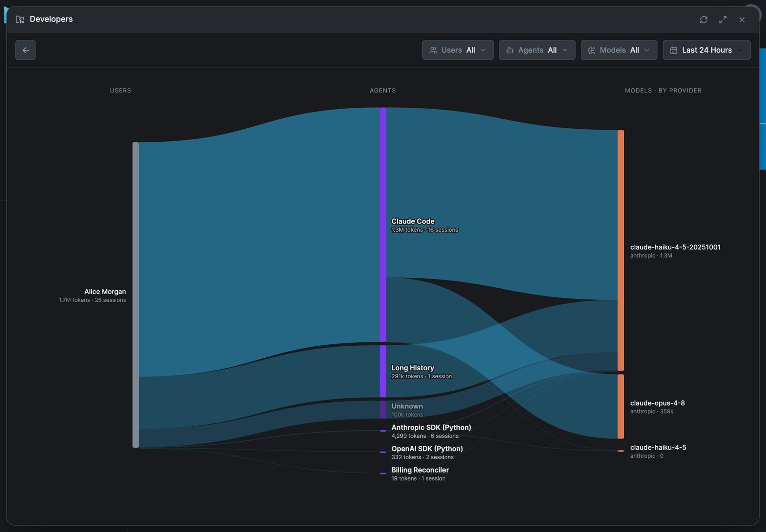Select the claude-haiku-4-5-20251001 model node
Image resolution: width=766 pixels, height=532 pixels.
click(x=620, y=250)
